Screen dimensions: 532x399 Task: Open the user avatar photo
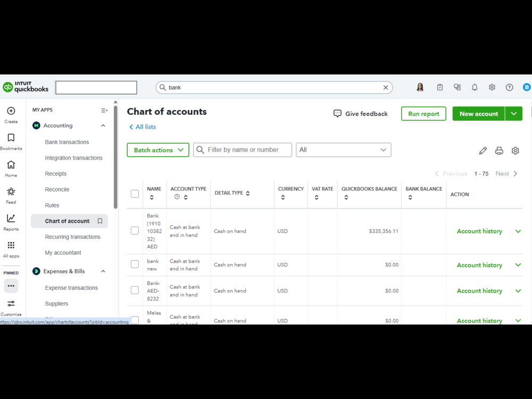click(420, 87)
